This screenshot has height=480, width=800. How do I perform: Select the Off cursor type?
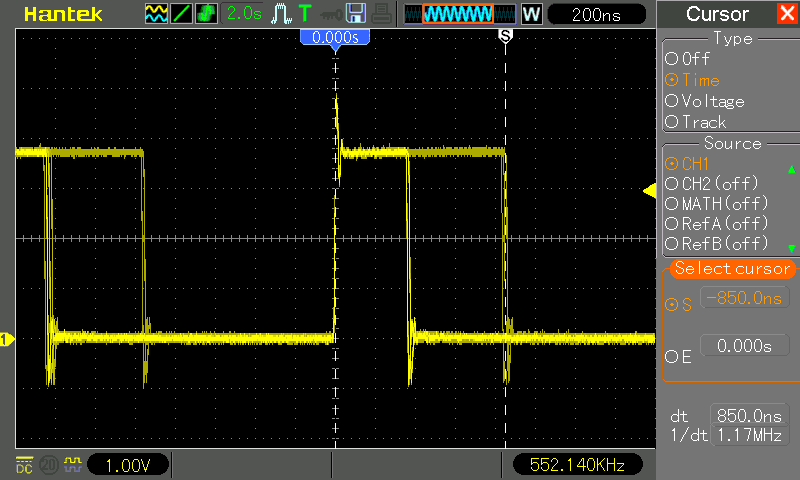pos(688,59)
